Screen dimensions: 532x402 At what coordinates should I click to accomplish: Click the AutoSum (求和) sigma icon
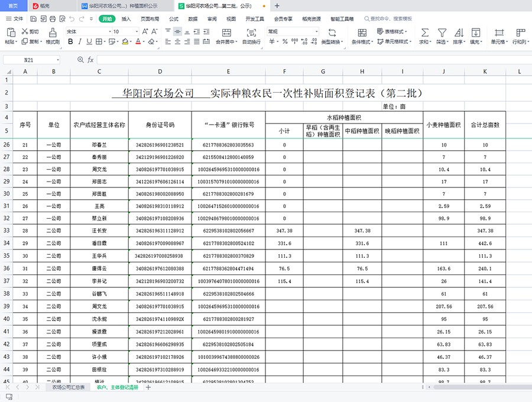[x=424, y=32]
